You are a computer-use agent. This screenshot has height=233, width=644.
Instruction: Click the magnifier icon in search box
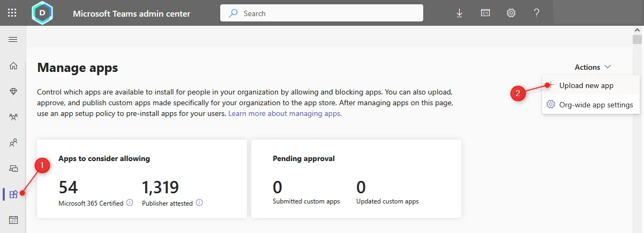[234, 13]
